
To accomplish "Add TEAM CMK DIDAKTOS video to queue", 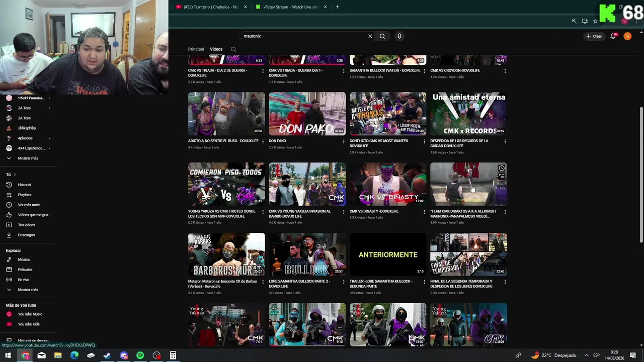I will 502,176.
